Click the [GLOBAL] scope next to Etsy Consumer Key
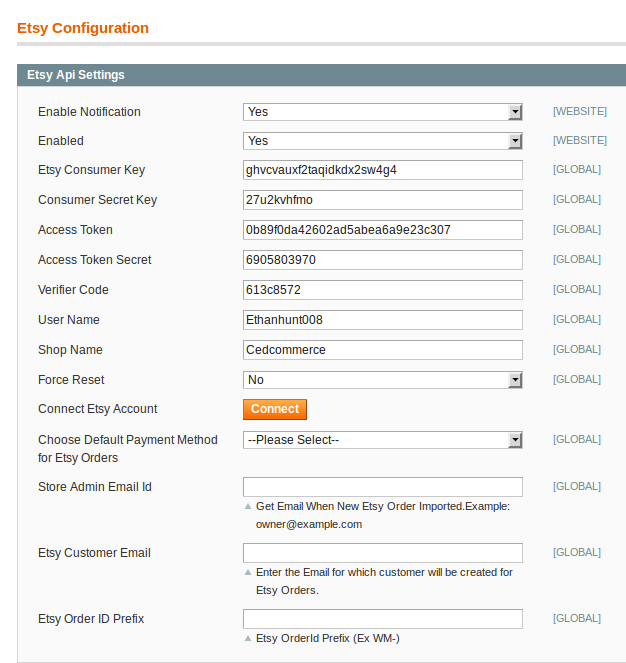 pos(577,170)
